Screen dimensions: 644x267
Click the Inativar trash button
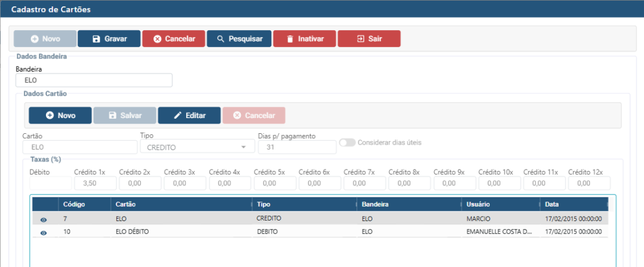click(x=304, y=39)
